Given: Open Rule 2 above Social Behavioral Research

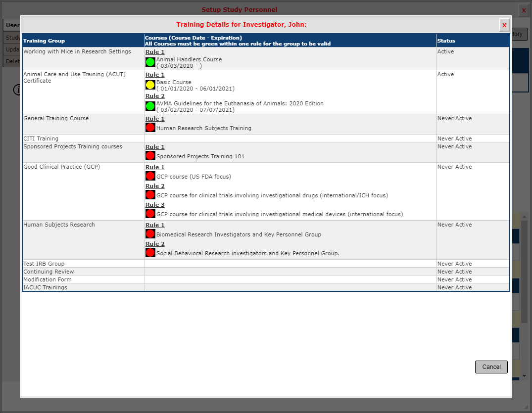Looking at the screenshot, I should 155,244.
